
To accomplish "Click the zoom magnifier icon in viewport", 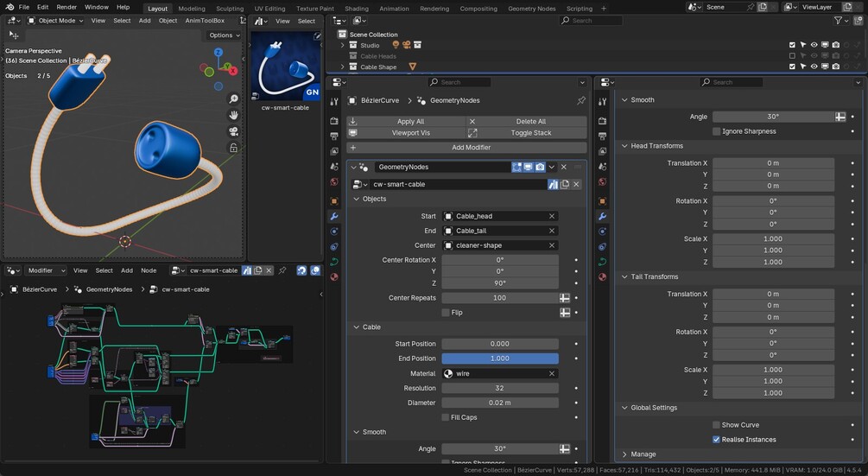I will (x=233, y=98).
